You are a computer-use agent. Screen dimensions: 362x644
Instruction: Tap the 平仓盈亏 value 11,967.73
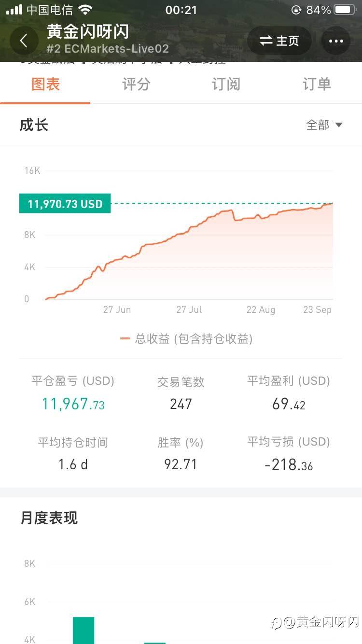point(73,404)
